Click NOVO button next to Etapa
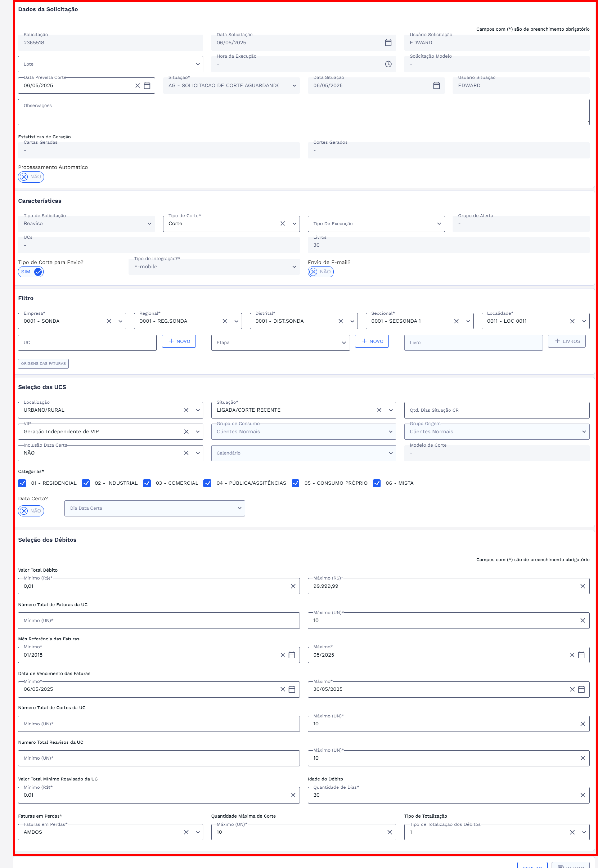The width and height of the screenshot is (598, 868). 372,341
